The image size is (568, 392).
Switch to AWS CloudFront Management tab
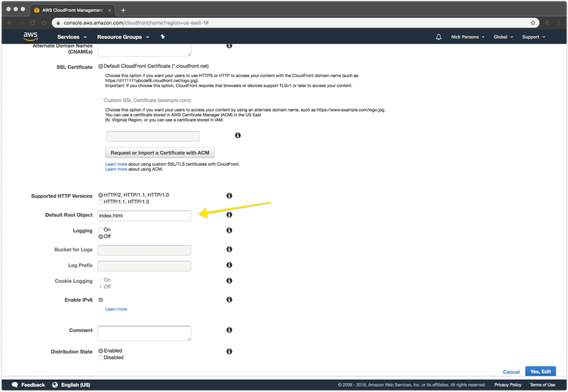[x=72, y=10]
